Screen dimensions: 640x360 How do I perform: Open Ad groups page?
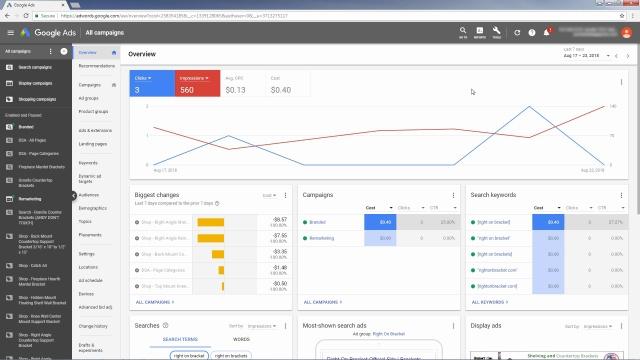[x=89, y=98]
